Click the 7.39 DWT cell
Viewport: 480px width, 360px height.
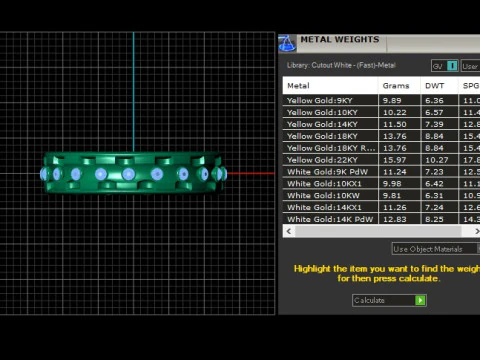439,124
